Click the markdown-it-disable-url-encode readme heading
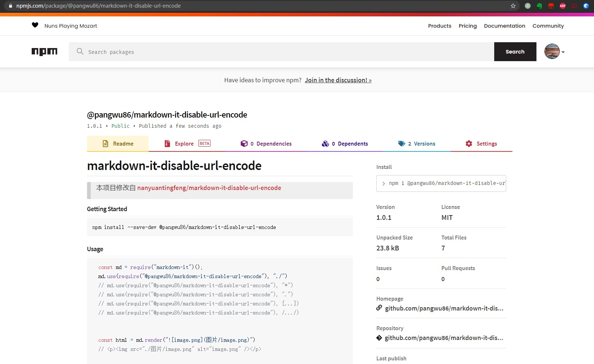The height and width of the screenshot is (364, 594). click(x=174, y=166)
